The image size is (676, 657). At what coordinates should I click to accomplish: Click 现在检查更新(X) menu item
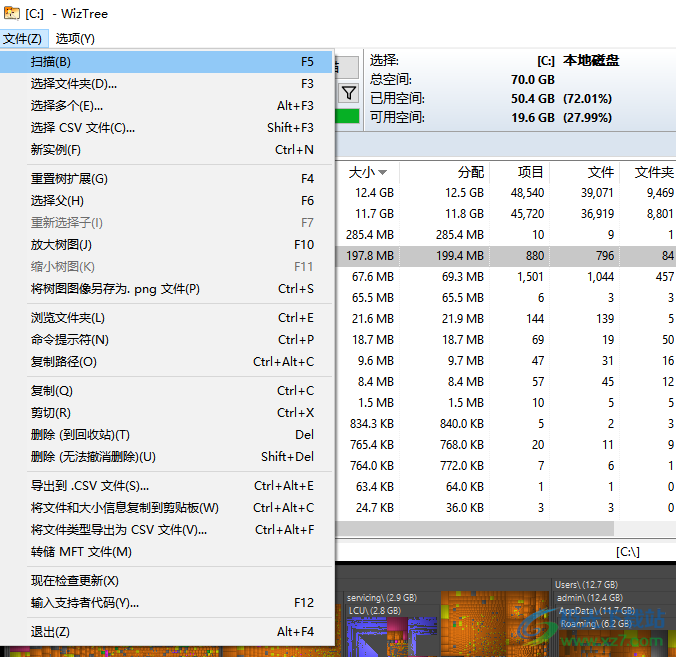166,581
